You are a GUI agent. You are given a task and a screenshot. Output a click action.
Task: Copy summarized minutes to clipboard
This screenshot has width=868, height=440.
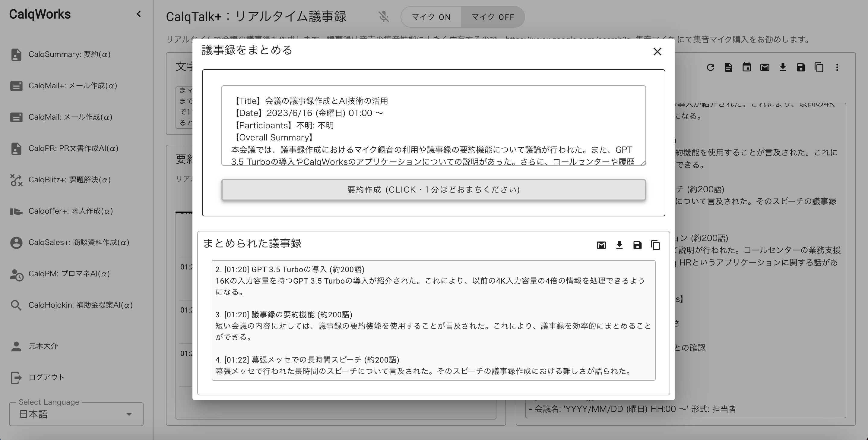[655, 245]
